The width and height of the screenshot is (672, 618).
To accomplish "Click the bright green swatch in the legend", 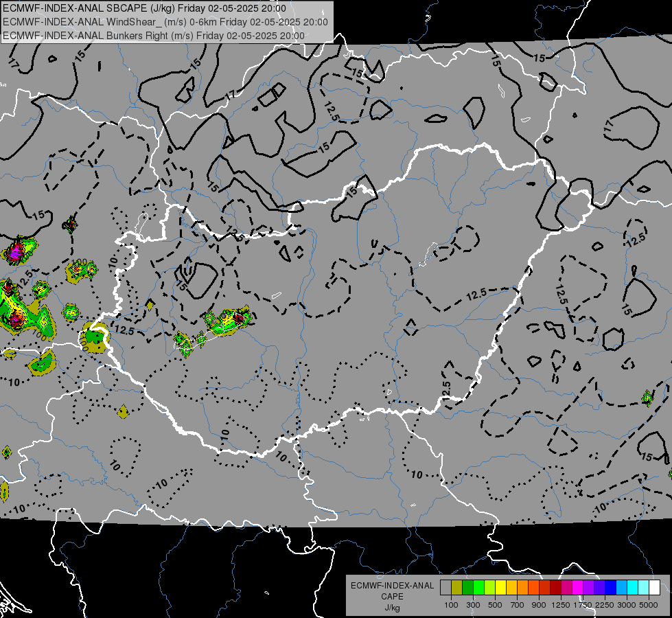I will [x=478, y=587].
